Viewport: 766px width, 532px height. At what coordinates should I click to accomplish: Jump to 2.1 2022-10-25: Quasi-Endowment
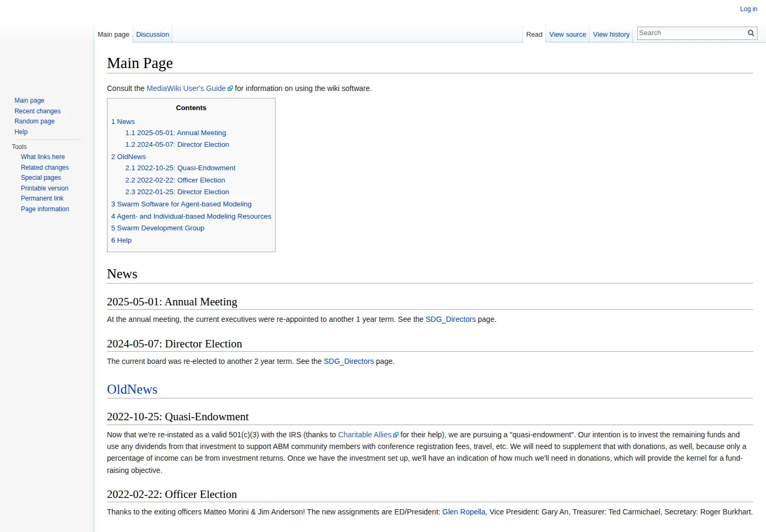click(180, 168)
